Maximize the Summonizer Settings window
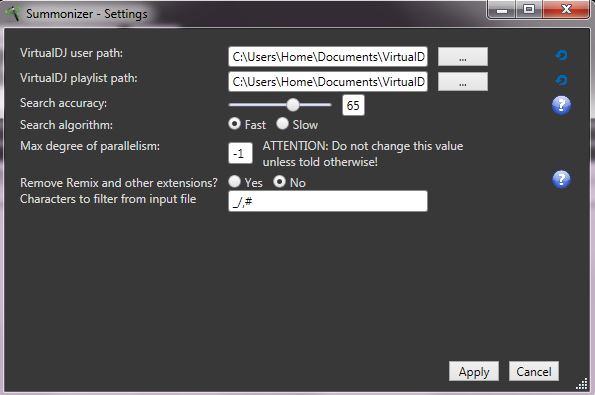Viewport: 595px width, 395px height. click(529, 9)
